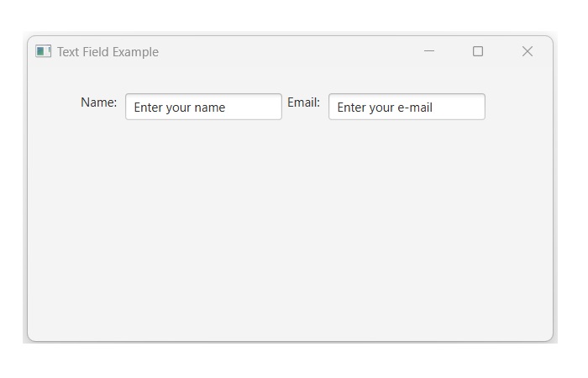Viewport: 588px width, 378px height.
Task: Focus the Email text field
Action: click(x=407, y=107)
